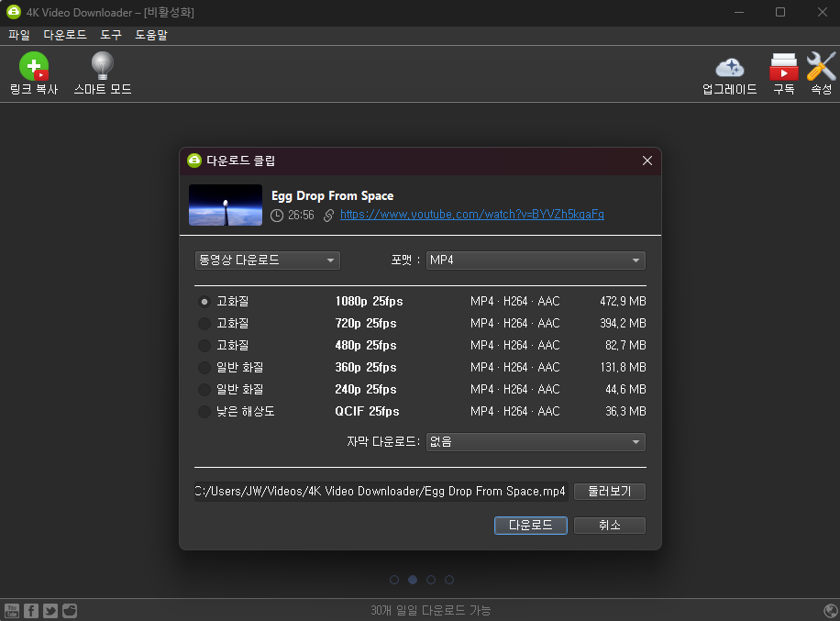840x621 pixels.
Task: Open the 업그레이드 cloud icon
Action: pyautogui.click(x=729, y=68)
